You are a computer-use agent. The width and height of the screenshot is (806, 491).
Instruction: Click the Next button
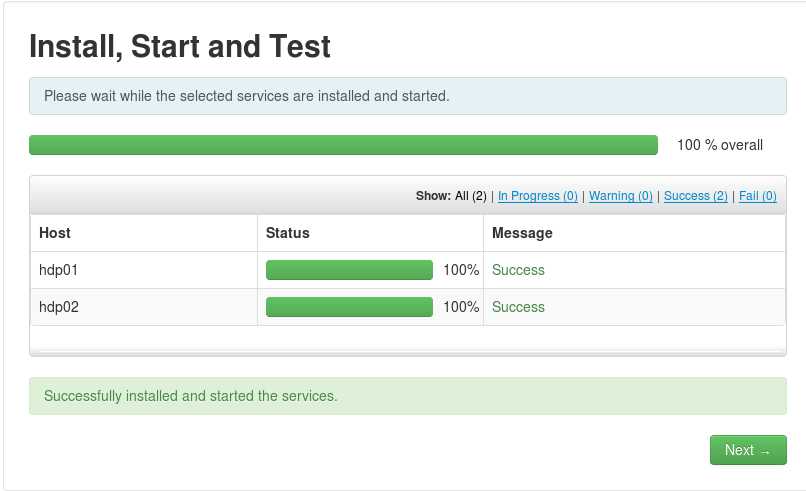pos(748,450)
